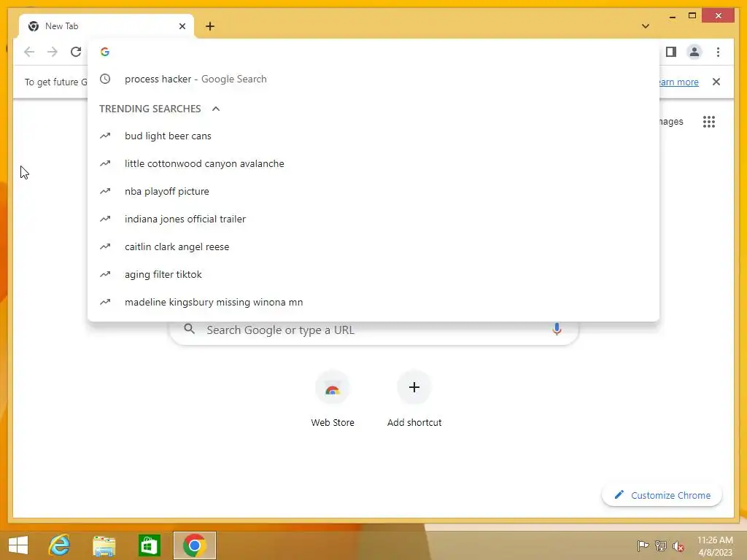Click the Google G icon in address bar
Image resolution: width=747 pixels, height=560 pixels.
(105, 52)
